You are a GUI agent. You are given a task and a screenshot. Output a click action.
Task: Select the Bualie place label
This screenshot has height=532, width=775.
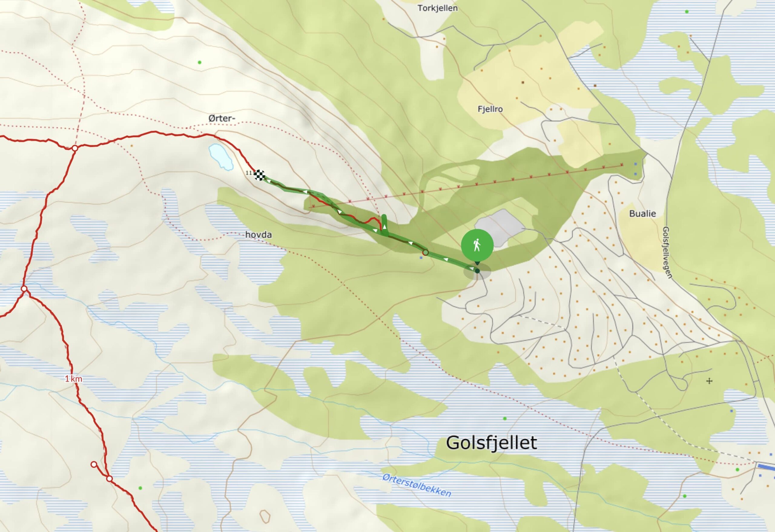[642, 214]
